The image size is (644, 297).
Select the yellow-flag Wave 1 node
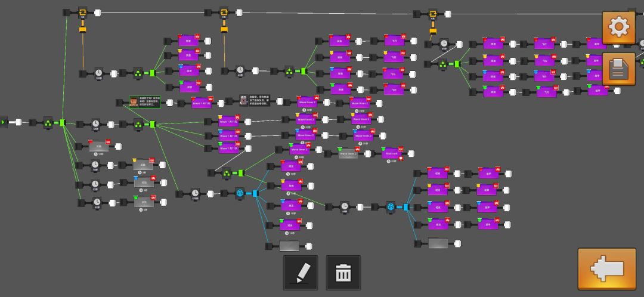(228, 122)
